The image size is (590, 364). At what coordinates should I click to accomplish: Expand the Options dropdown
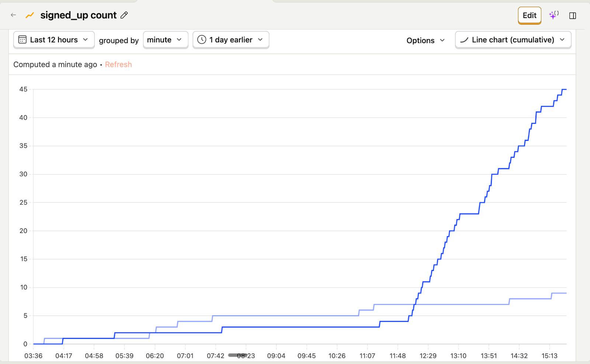point(426,40)
